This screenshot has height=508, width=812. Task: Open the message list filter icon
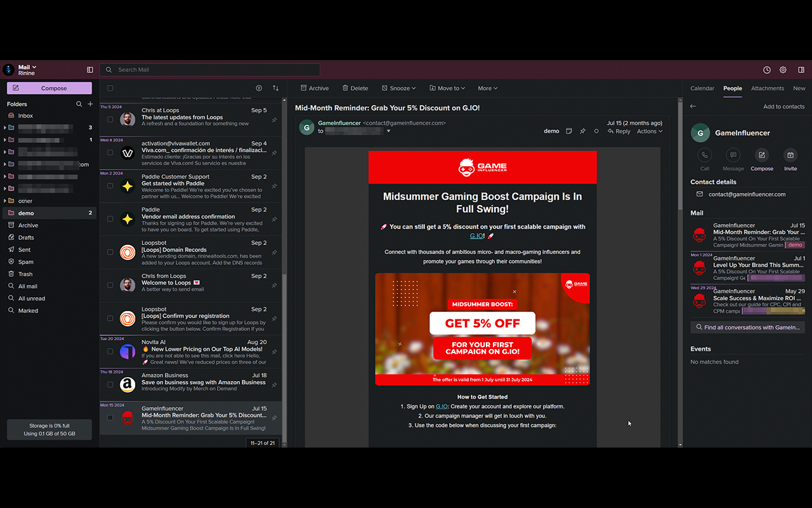pos(259,88)
